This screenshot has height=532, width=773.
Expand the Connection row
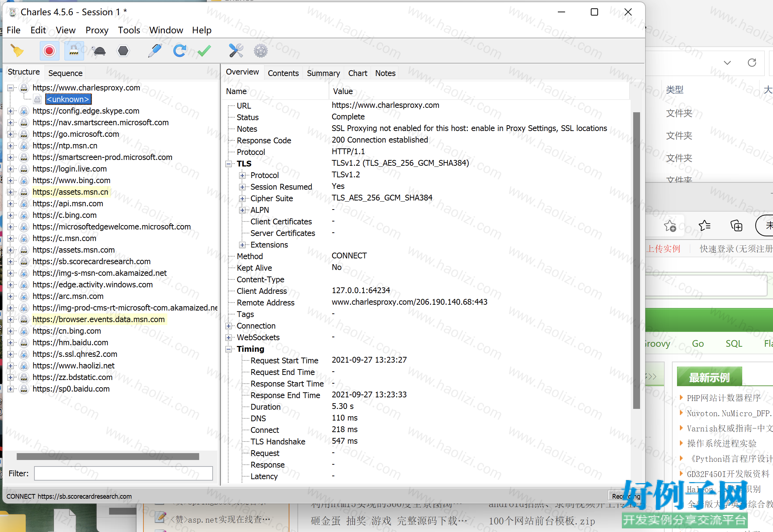pyautogui.click(x=229, y=326)
